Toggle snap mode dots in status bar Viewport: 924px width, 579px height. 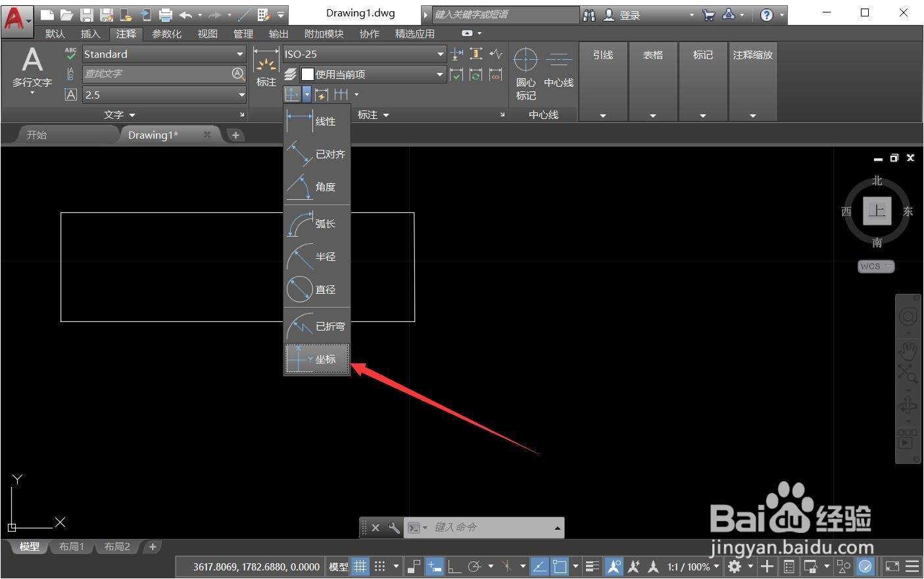coord(379,566)
